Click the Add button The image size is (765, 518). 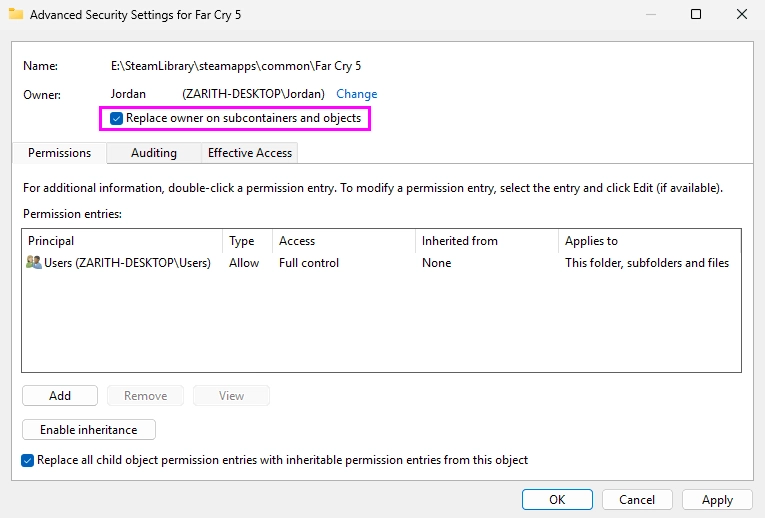(x=60, y=396)
